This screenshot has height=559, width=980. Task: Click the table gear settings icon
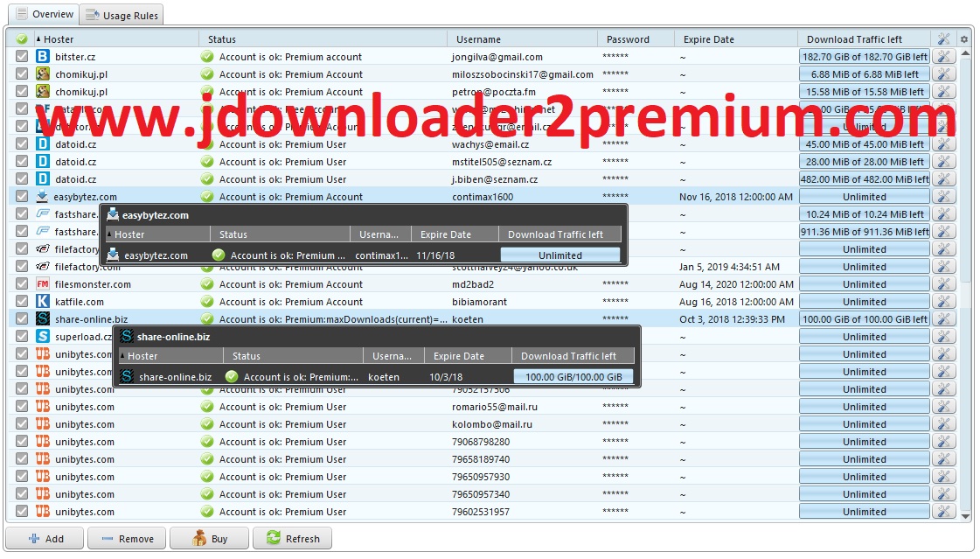[x=964, y=38]
